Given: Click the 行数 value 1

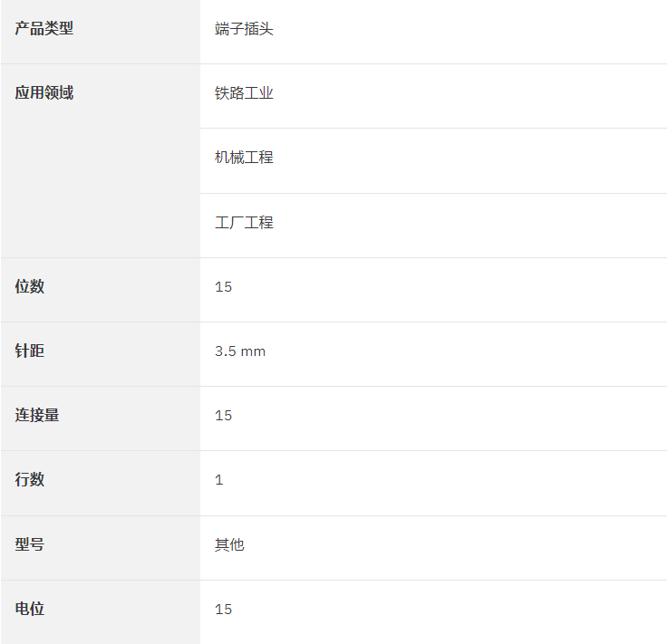Looking at the screenshot, I should (x=219, y=480).
